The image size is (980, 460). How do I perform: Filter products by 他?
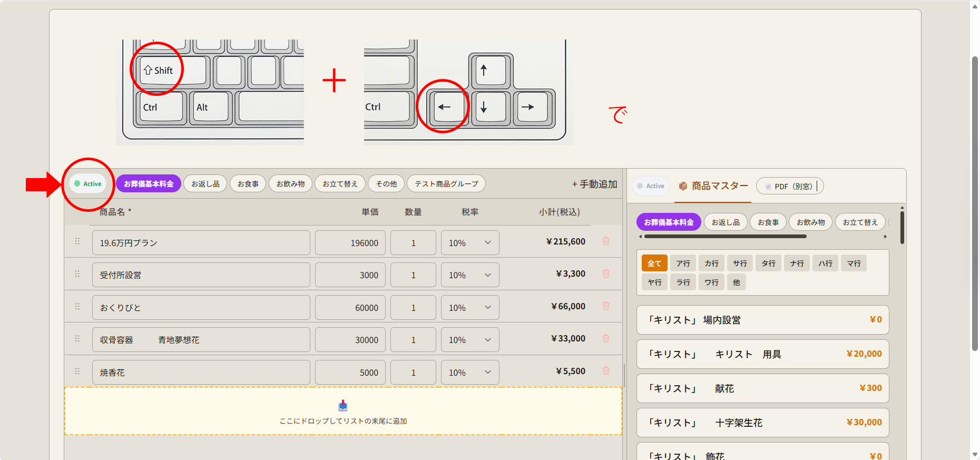(x=736, y=282)
